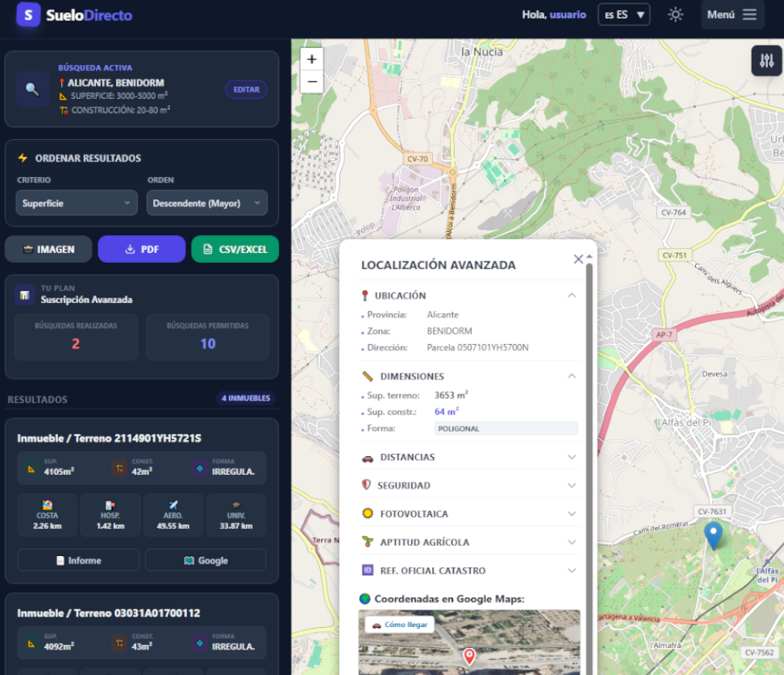The width and height of the screenshot is (784, 675).
Task: Click the popup vertical scrollbar
Action: [x=589, y=464]
